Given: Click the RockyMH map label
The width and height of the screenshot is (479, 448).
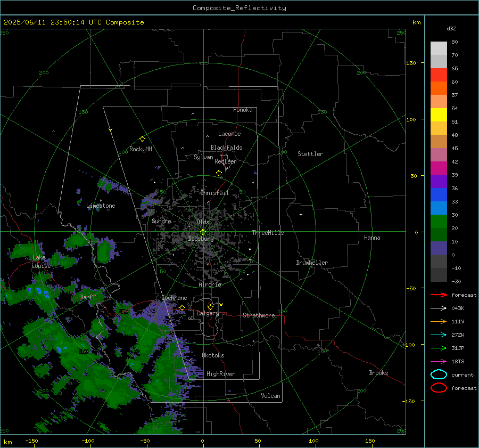Looking at the screenshot, I should [141, 149].
